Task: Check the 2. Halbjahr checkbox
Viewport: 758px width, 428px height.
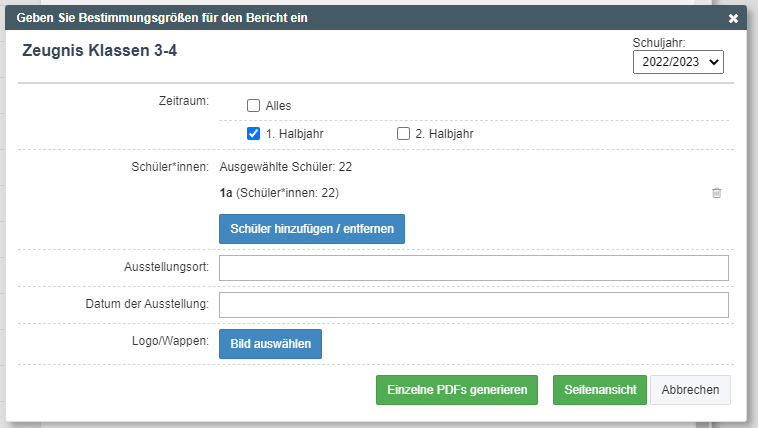Action: click(x=403, y=133)
